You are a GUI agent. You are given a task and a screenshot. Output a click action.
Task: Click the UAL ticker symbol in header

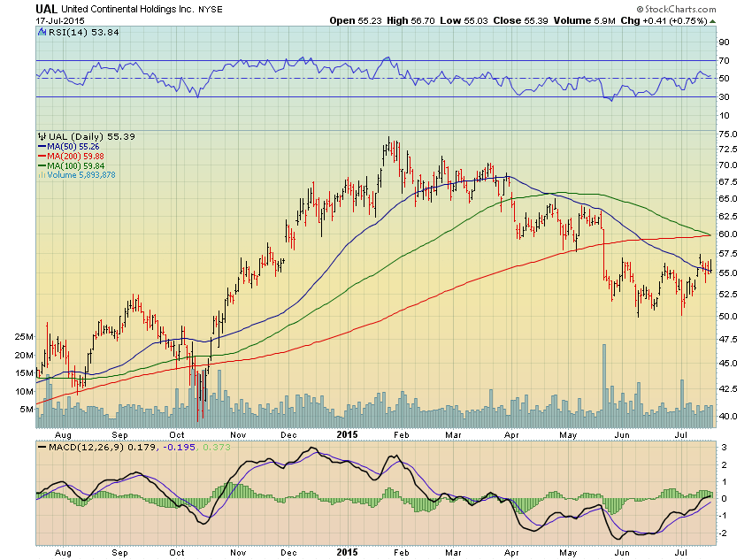click(x=48, y=8)
